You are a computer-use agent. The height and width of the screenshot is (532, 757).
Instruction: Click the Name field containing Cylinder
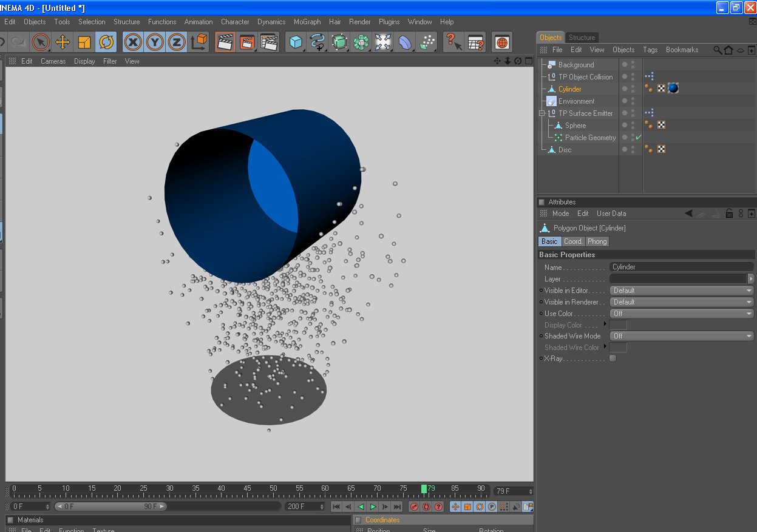pos(681,267)
